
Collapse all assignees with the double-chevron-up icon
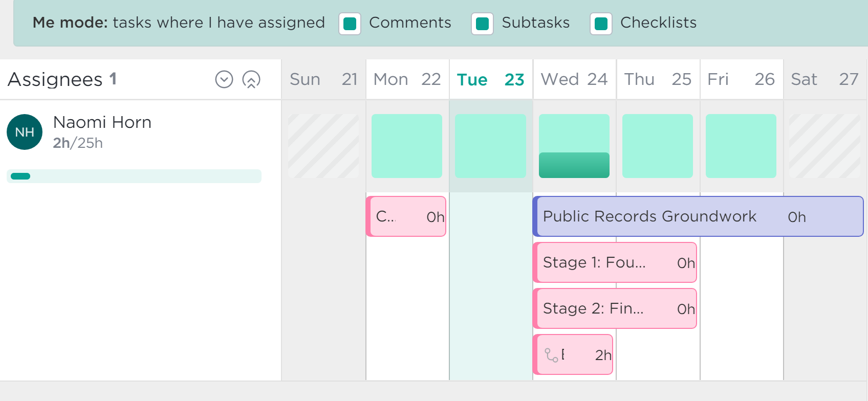pyautogui.click(x=251, y=79)
